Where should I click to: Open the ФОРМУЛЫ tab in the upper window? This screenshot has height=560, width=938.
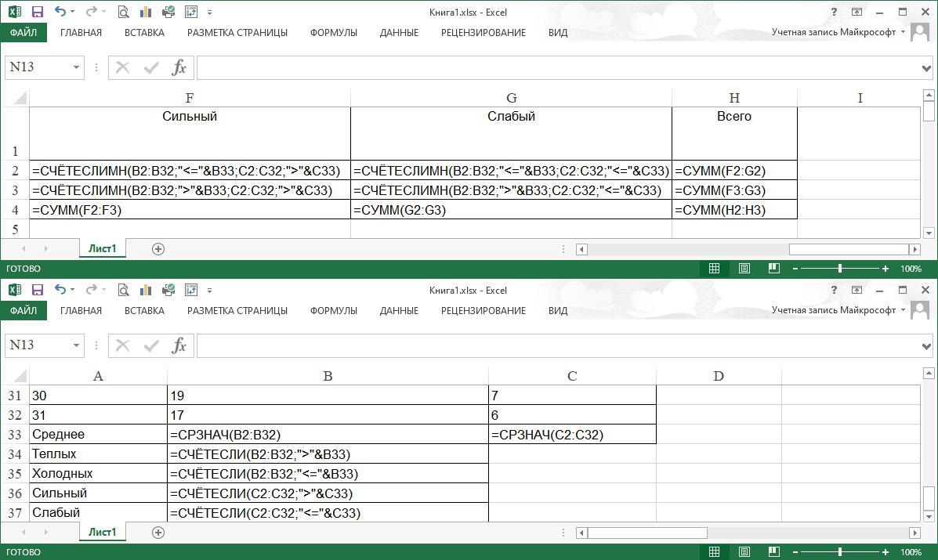(333, 32)
